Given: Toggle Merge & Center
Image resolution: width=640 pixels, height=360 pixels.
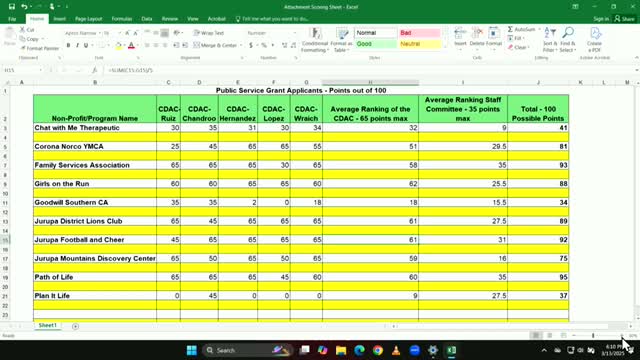Looking at the screenshot, I should [215, 45].
